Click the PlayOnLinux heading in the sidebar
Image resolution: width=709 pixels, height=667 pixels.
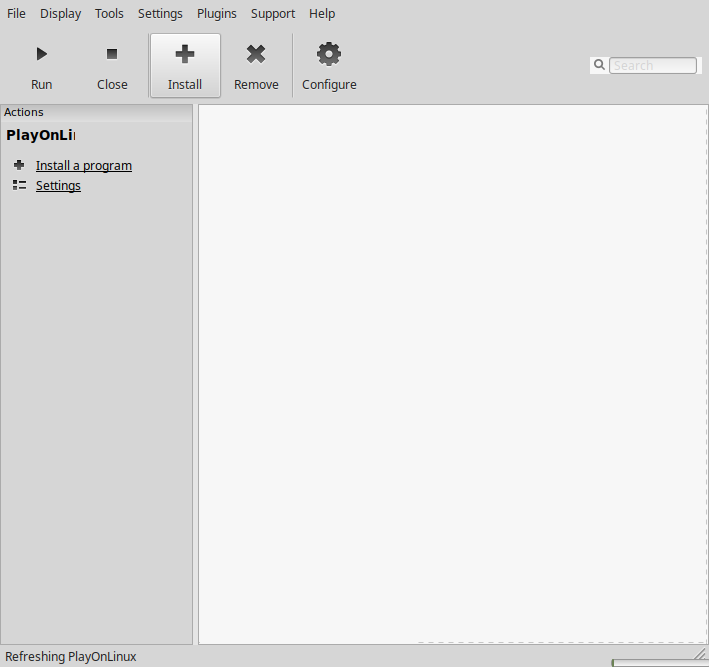(41, 135)
